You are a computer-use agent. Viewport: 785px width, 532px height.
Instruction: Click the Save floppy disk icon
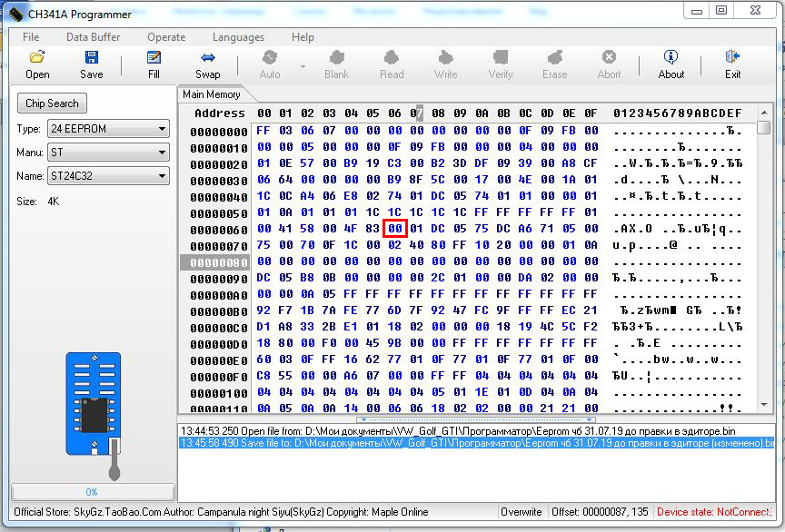click(x=91, y=58)
